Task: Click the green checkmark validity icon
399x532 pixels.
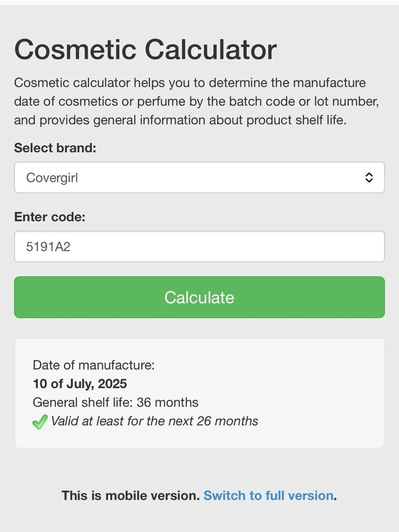Action: coord(40,421)
